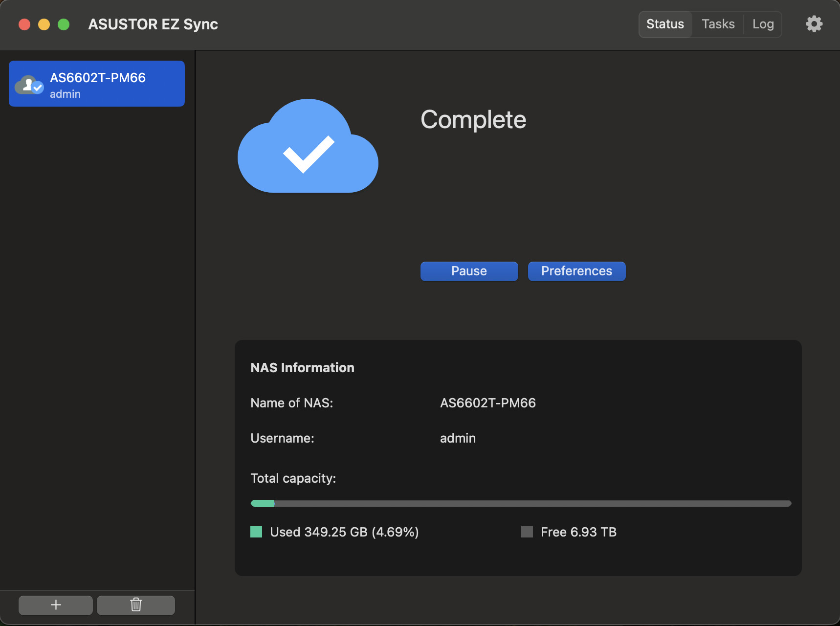Click the trash delete connection button
Image resolution: width=840 pixels, height=626 pixels.
[x=136, y=605]
